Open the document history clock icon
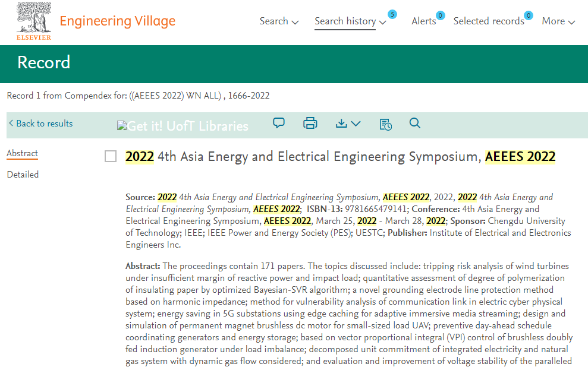The width and height of the screenshot is (588, 367). (x=385, y=124)
